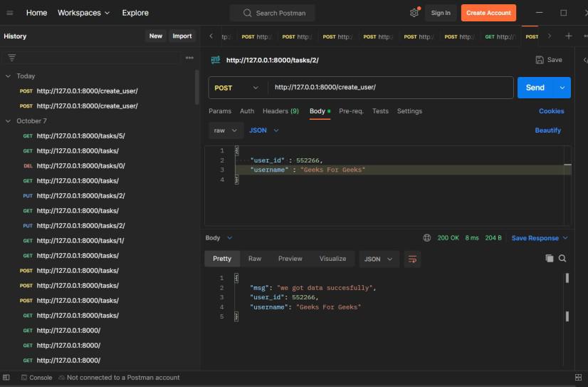The image size is (588, 387).
Task: Open the raw body type dropdown
Action: (225, 130)
